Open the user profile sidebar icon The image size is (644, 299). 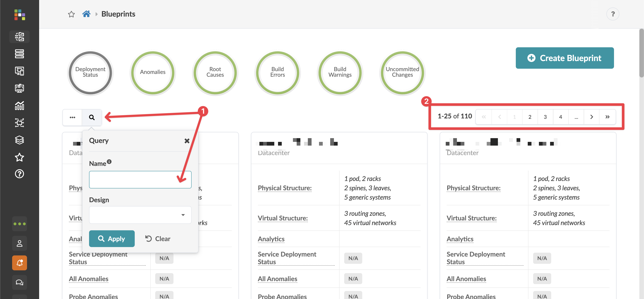[20, 243]
